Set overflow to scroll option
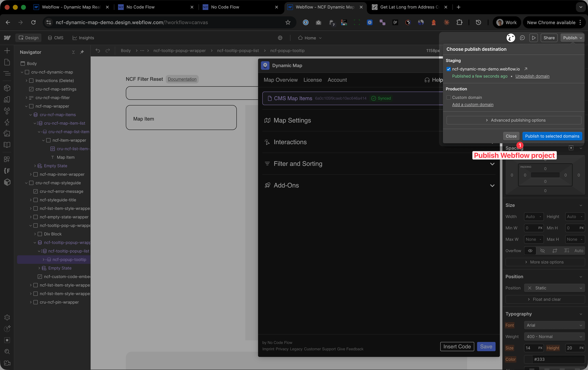 click(x=566, y=251)
